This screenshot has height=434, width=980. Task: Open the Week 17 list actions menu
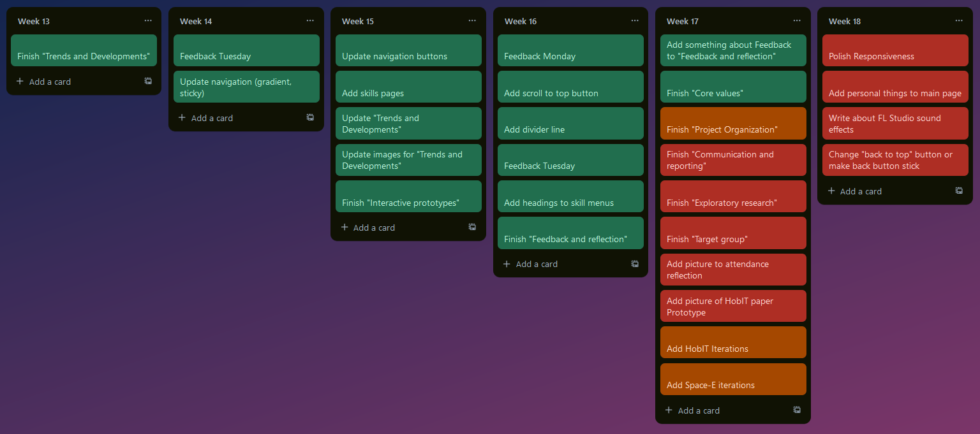[796, 20]
